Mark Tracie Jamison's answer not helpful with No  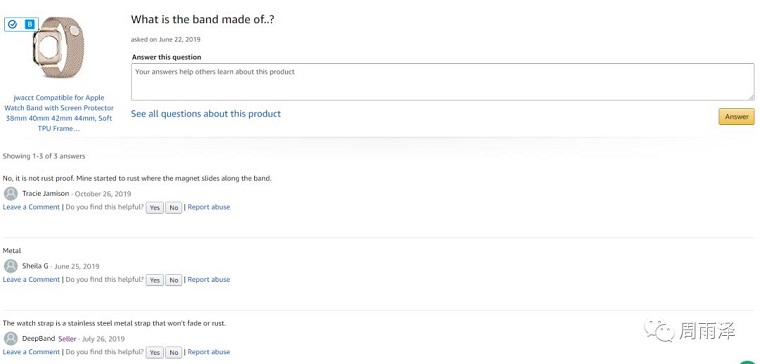coord(174,207)
